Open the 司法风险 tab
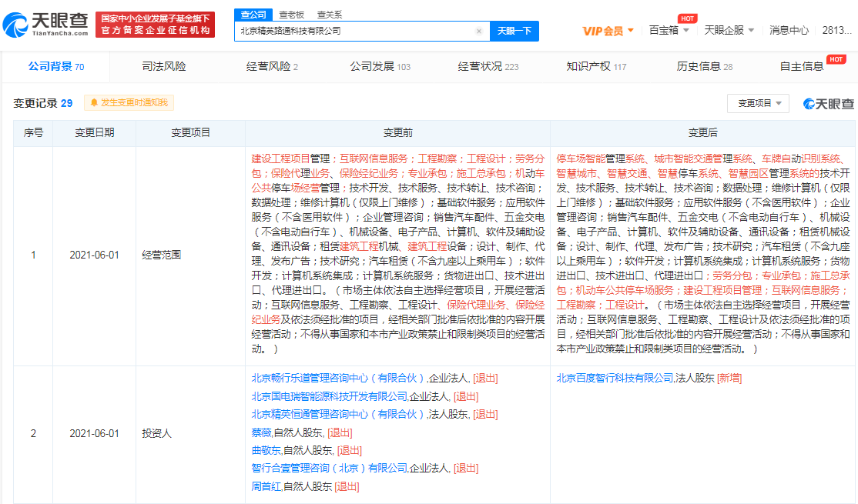Viewport: 858px width, 504px height. point(164,66)
